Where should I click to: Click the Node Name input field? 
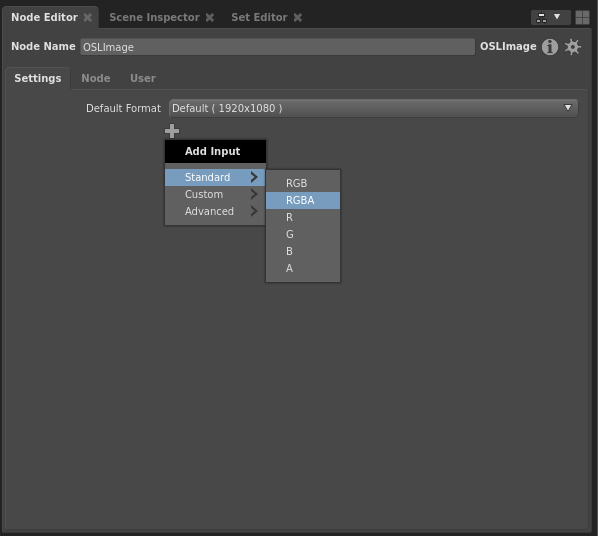[277, 47]
